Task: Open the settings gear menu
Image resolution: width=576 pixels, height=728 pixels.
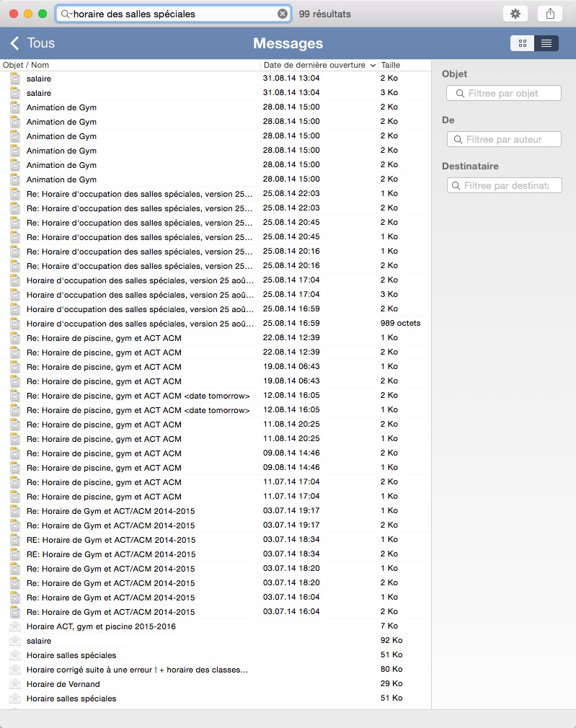Action: 515,14
